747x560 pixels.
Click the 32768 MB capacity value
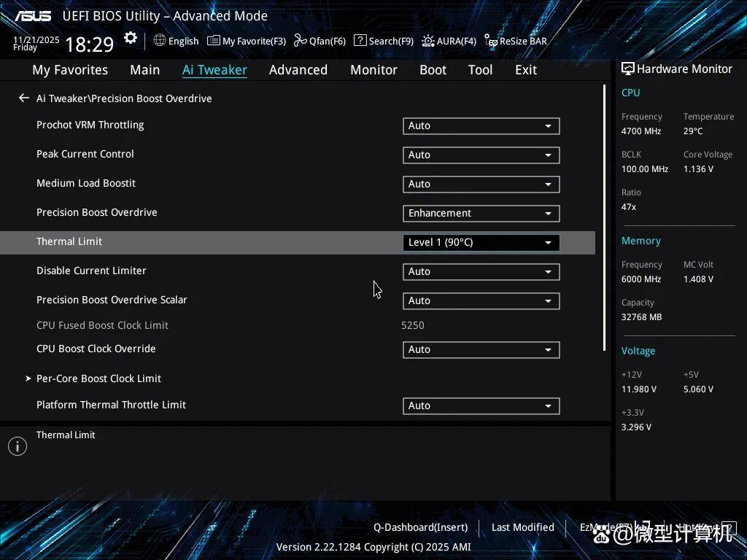coord(642,317)
